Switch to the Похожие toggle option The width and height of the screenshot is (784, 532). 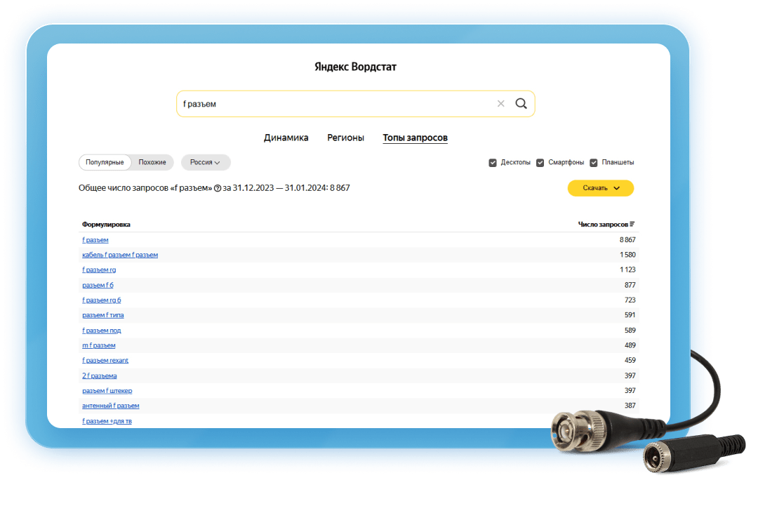pyautogui.click(x=152, y=162)
